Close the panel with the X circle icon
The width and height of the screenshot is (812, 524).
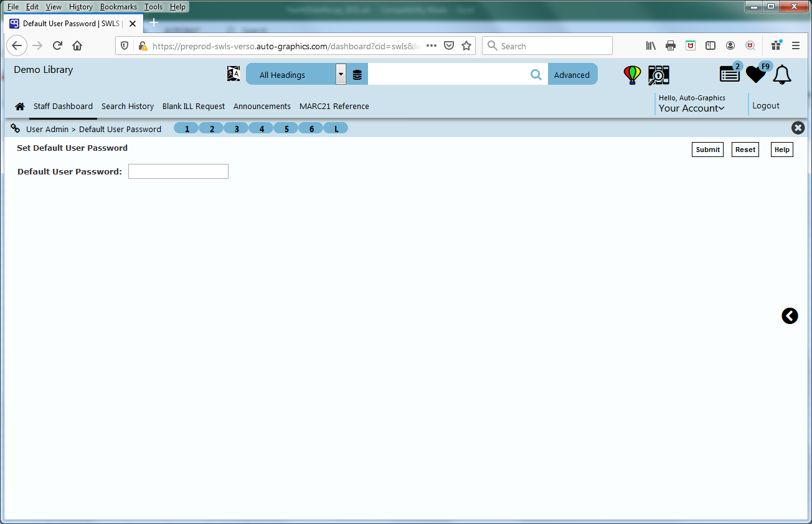click(798, 128)
